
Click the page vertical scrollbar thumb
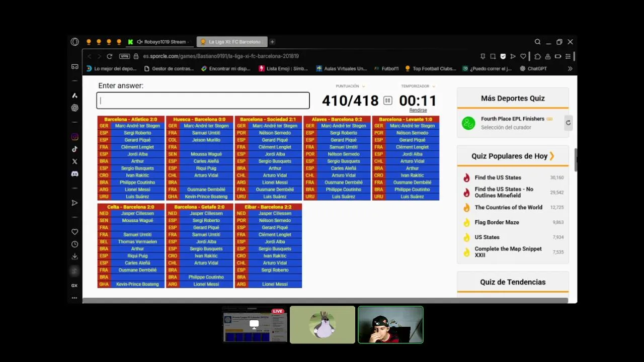(576, 160)
